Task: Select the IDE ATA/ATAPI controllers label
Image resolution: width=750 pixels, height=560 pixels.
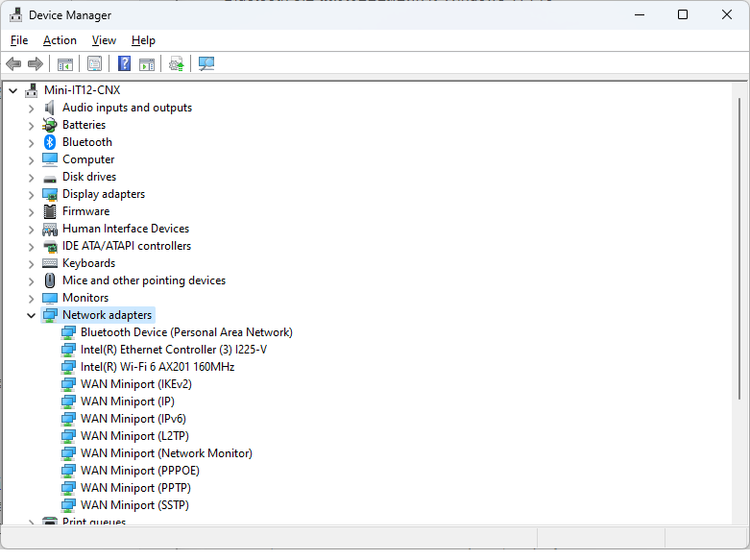Action: click(127, 246)
